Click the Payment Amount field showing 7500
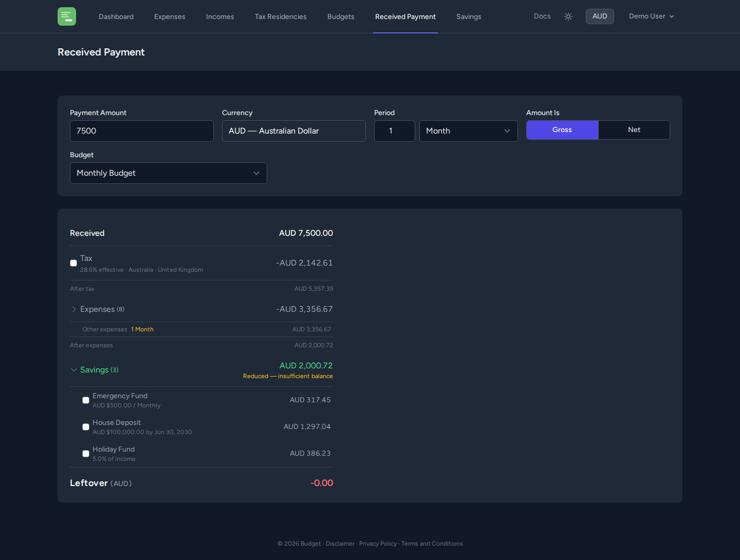Viewport: 740px width, 560px height. pyautogui.click(x=142, y=131)
